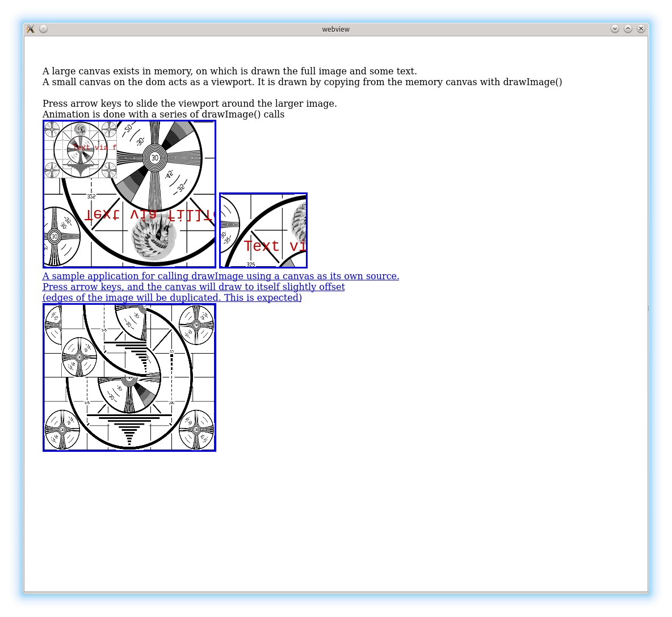Image resolution: width=672 pixels, height=617 pixels.
Task: Click the webview title bar text
Action: (336, 29)
